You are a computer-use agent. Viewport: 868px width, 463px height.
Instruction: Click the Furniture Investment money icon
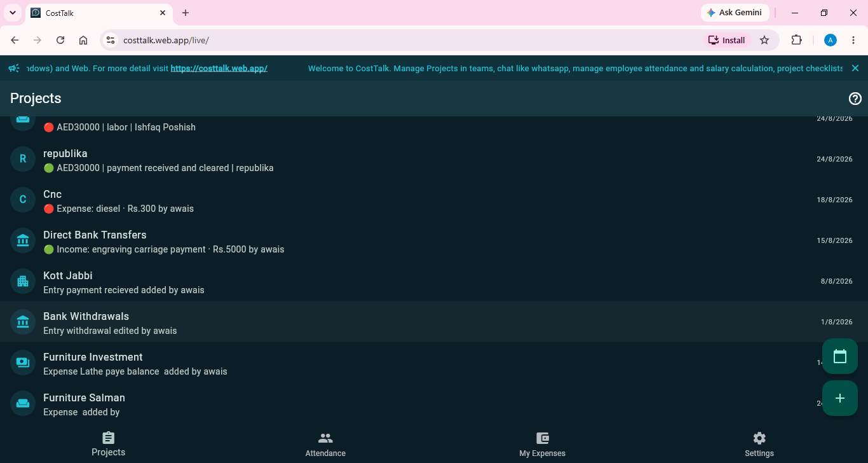pos(23,363)
